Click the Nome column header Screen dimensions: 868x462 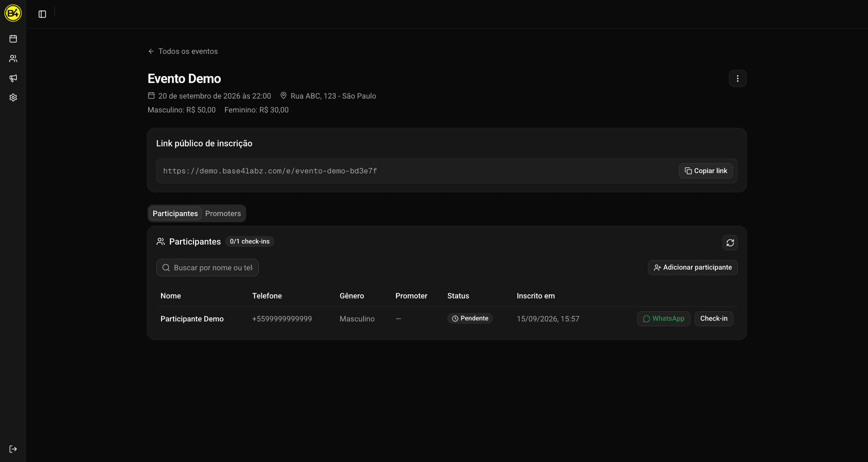[x=171, y=296]
